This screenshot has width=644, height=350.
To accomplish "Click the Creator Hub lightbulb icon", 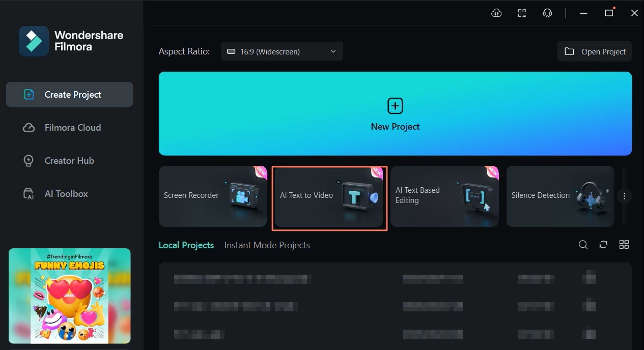I will pyautogui.click(x=29, y=161).
